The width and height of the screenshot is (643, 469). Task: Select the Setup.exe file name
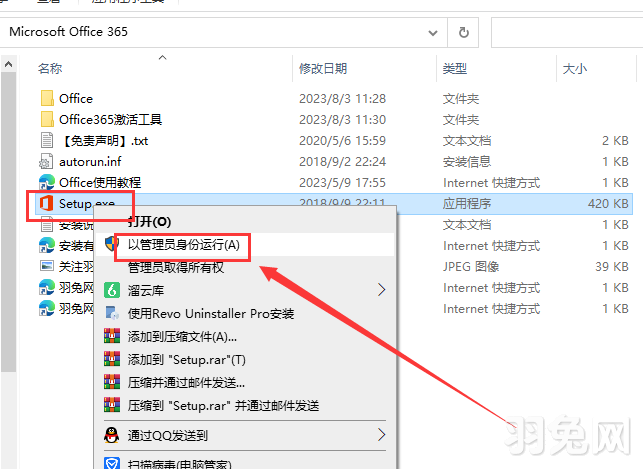coord(87,203)
